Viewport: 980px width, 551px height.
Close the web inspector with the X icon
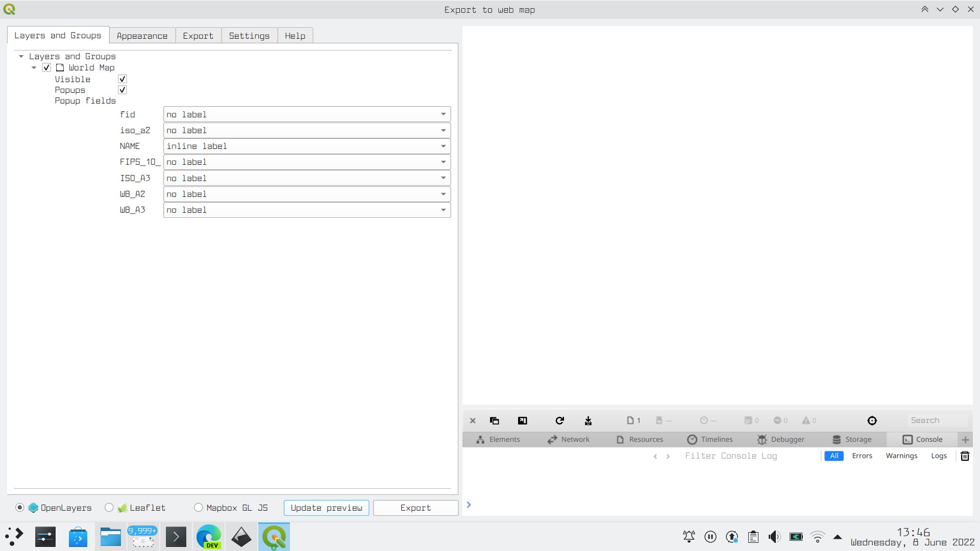coord(472,420)
